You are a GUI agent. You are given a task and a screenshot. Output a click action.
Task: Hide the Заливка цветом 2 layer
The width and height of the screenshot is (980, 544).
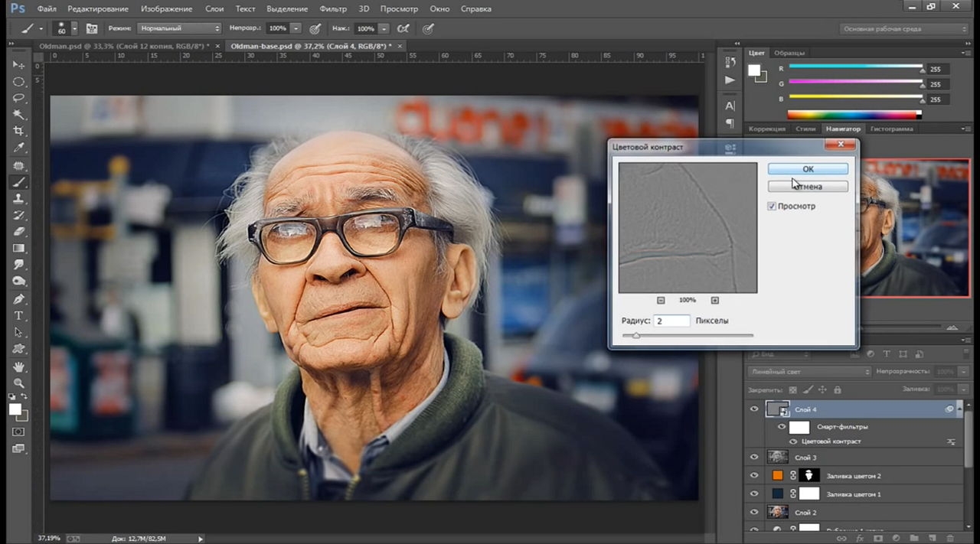[x=754, y=475]
